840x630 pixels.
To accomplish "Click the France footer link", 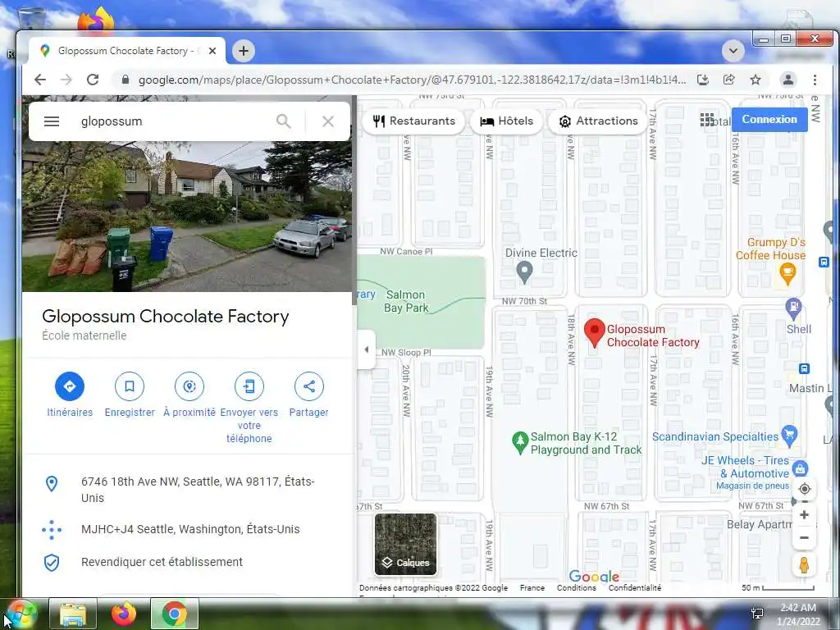I will pos(532,587).
